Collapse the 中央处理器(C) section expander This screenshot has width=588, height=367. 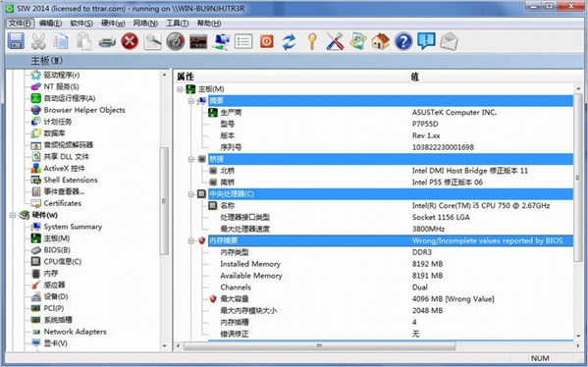coord(191,194)
